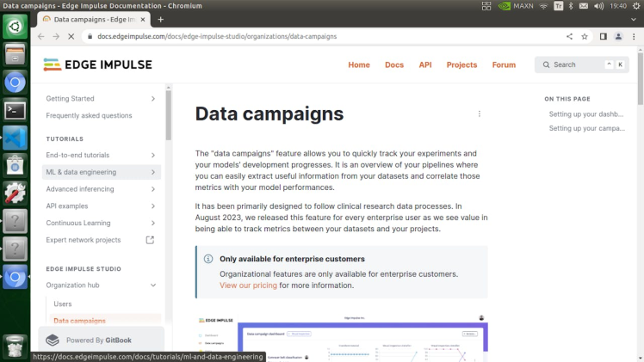The width and height of the screenshot is (644, 362).
Task: Click the Edge Impulse logo
Action: click(x=97, y=64)
